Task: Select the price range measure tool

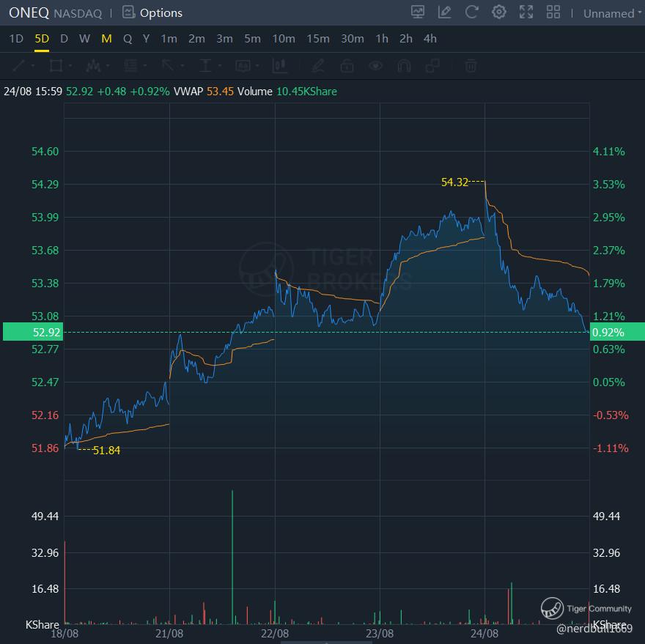Action: [x=205, y=66]
